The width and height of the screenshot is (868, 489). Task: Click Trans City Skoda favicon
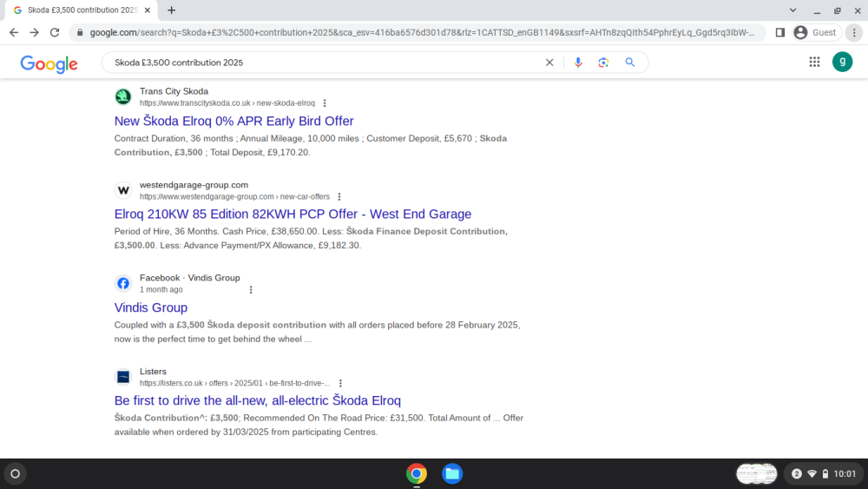(123, 97)
